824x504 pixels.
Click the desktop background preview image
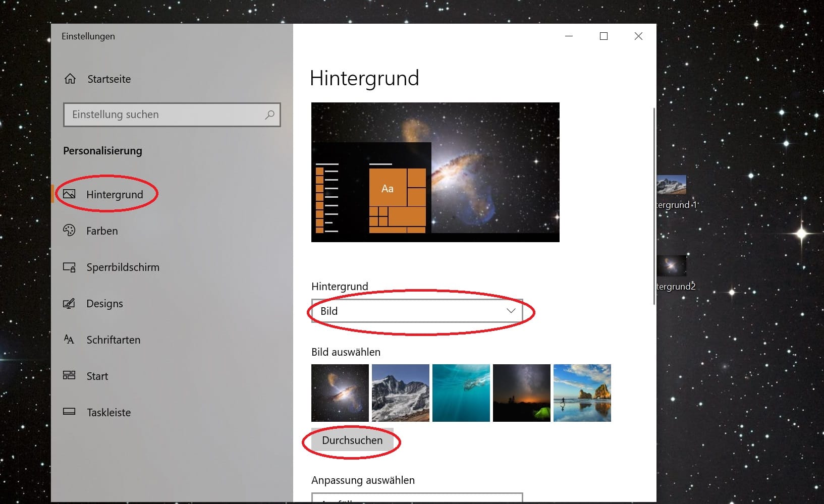tap(435, 172)
